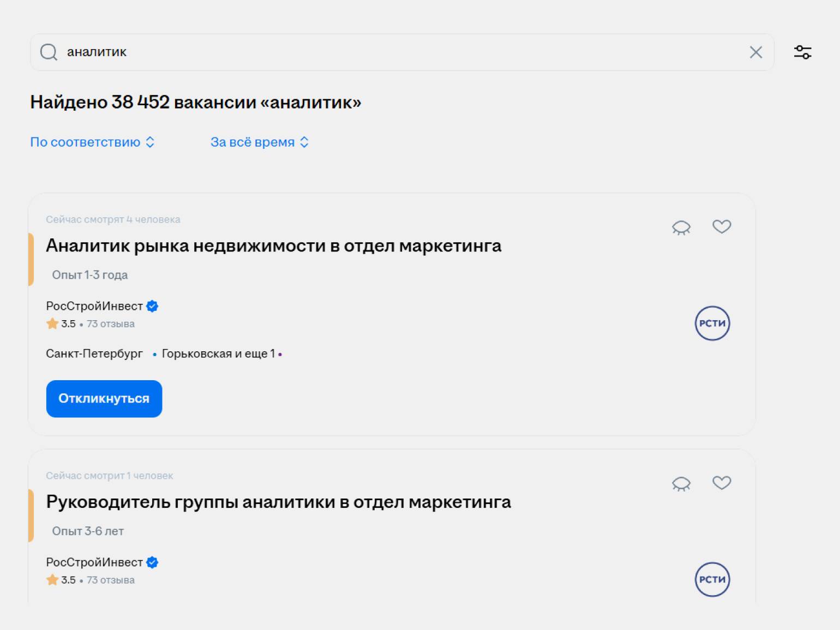Viewport: 840px width, 630px height.
Task: Add «Аналитик рынка недвижимости» vacancy to favorites
Action: 722,226
